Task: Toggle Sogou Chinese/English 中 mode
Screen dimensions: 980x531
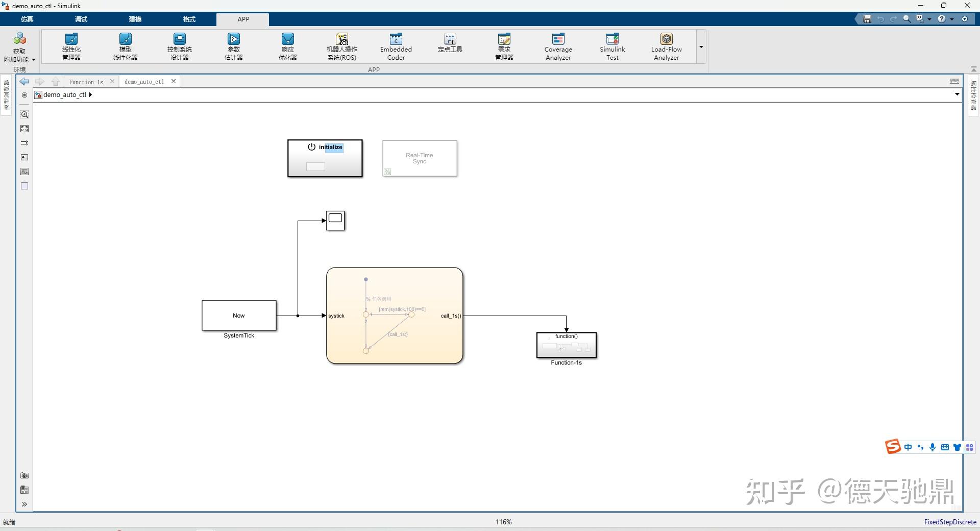Action: pyautogui.click(x=908, y=447)
